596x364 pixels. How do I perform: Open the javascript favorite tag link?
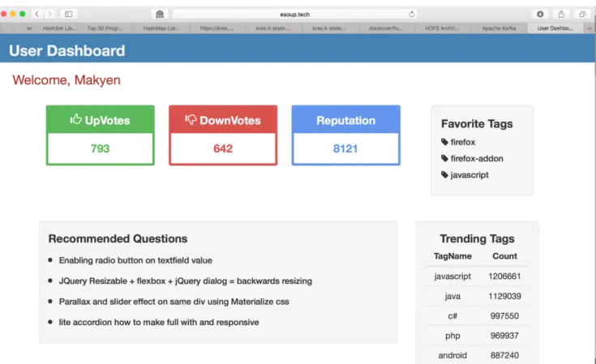470,175
